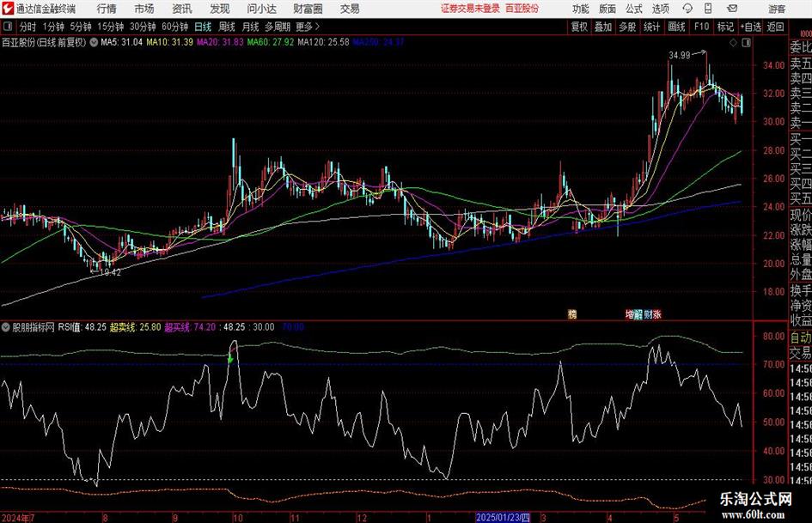Switch to 5分钟 period tab
The width and height of the screenshot is (812, 523).
point(80,27)
